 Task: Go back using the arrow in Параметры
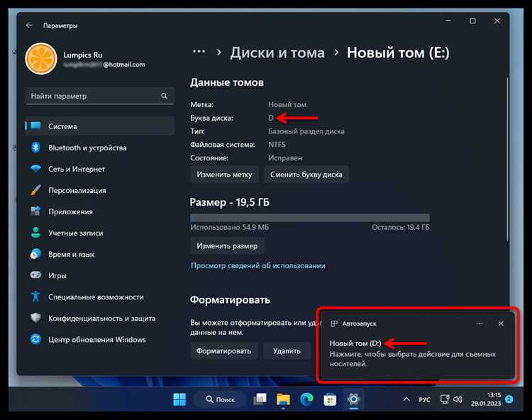point(29,25)
